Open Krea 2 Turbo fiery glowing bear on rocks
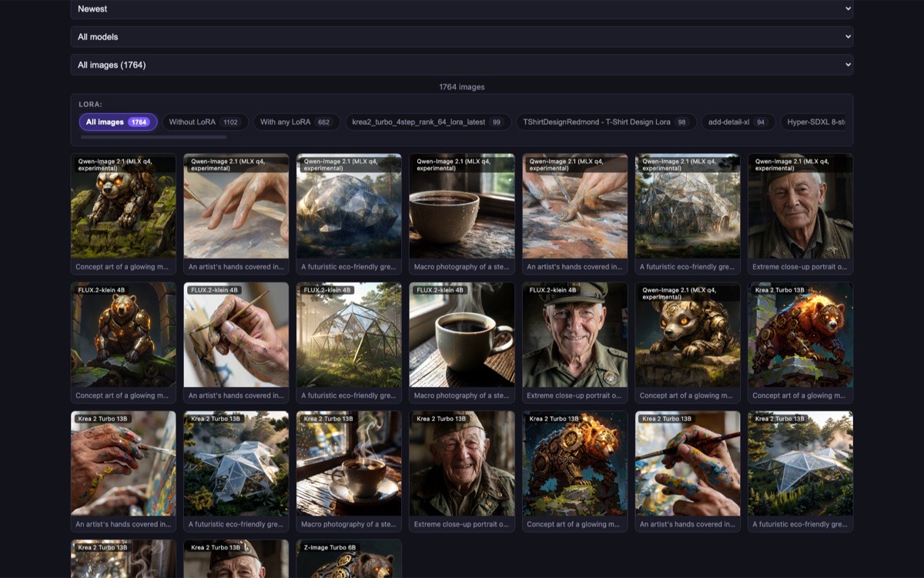This screenshot has width=924, height=578. (801, 335)
